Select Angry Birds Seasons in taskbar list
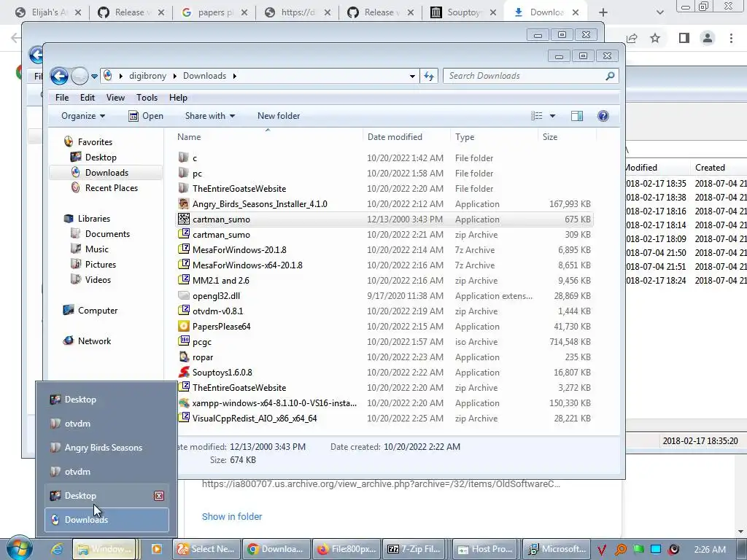Image resolution: width=747 pixels, height=560 pixels. click(107, 448)
